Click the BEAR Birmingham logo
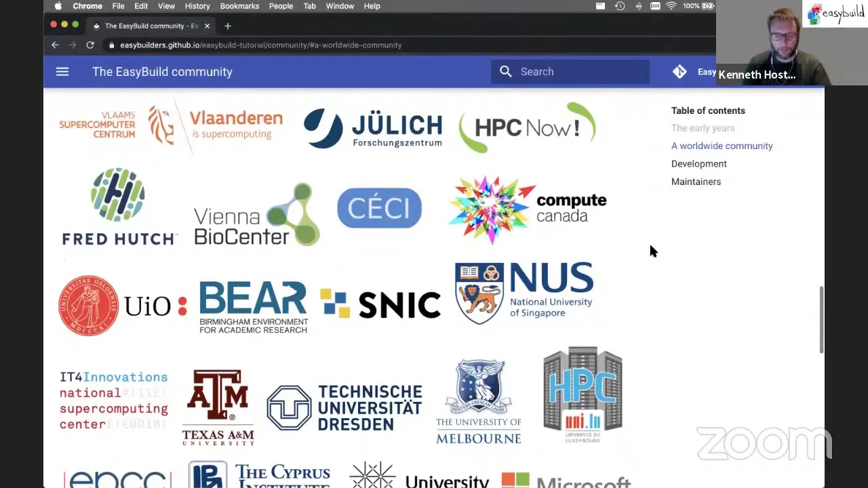868x488 pixels. [254, 307]
